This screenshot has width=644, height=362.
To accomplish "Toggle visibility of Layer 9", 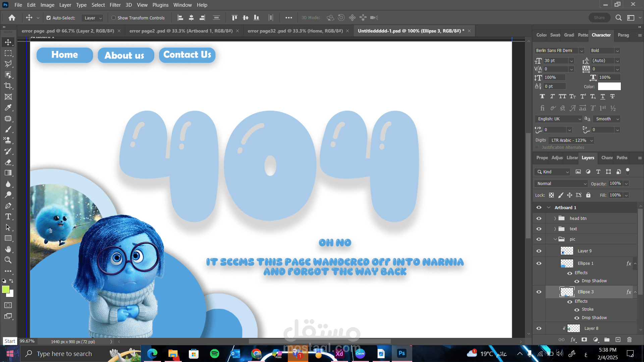I will click(x=539, y=251).
